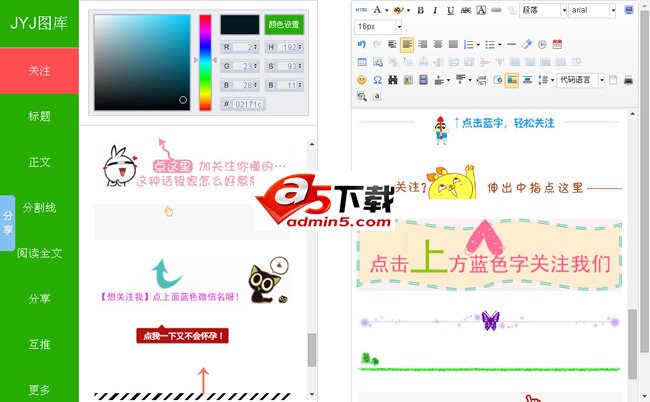The image size is (650, 402).
Task: Open 更多 in the sidebar
Action: [x=39, y=389]
